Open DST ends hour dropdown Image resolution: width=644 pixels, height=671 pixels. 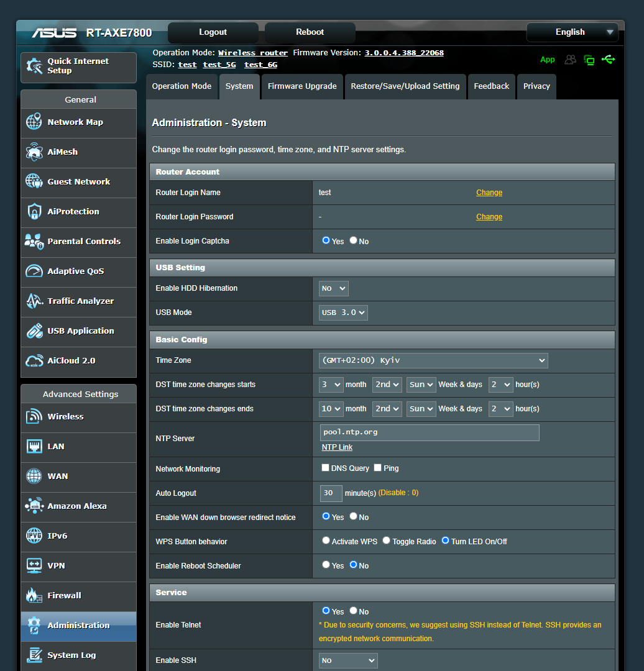(x=500, y=409)
